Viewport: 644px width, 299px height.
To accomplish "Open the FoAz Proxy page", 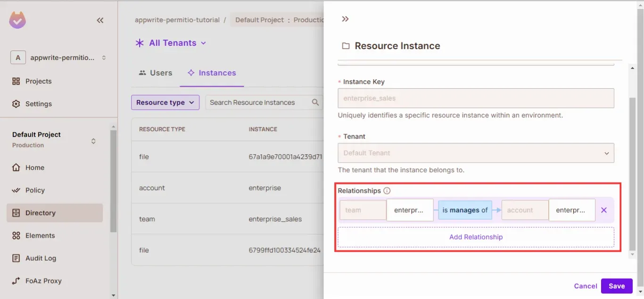I will 43,281.
